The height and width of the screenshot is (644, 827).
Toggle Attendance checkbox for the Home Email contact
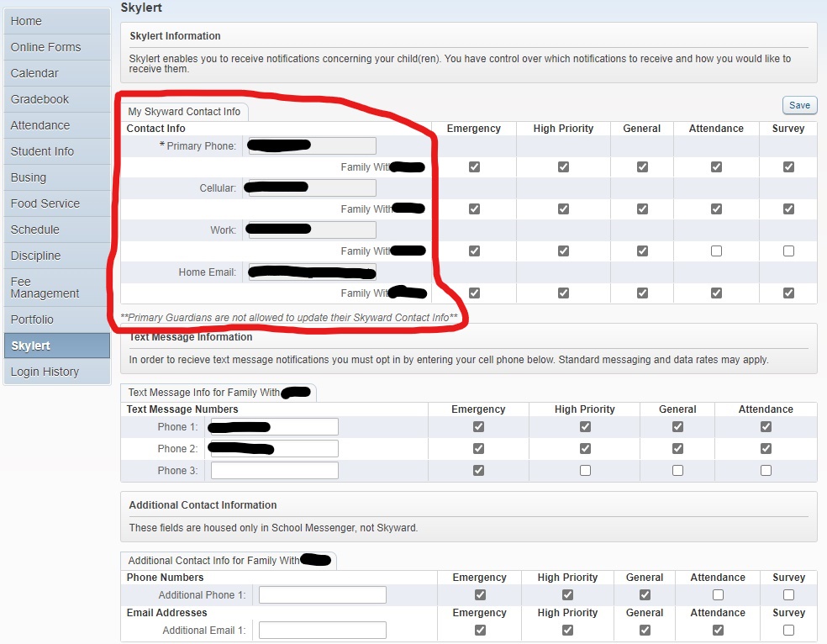(x=716, y=293)
